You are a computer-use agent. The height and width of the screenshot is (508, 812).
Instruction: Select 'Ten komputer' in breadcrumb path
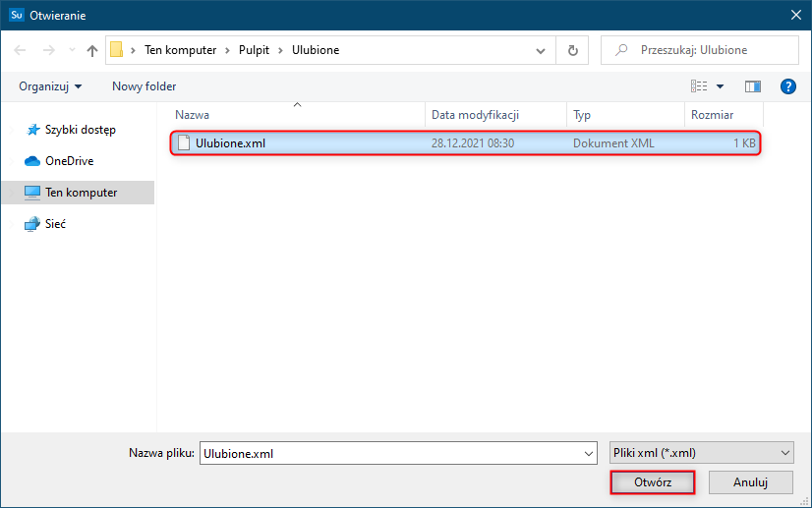(x=180, y=50)
